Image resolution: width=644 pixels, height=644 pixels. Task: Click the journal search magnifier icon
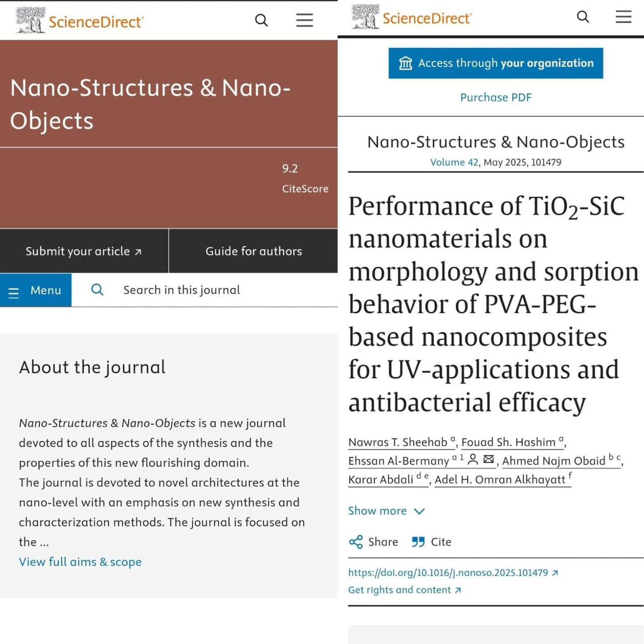tap(97, 290)
